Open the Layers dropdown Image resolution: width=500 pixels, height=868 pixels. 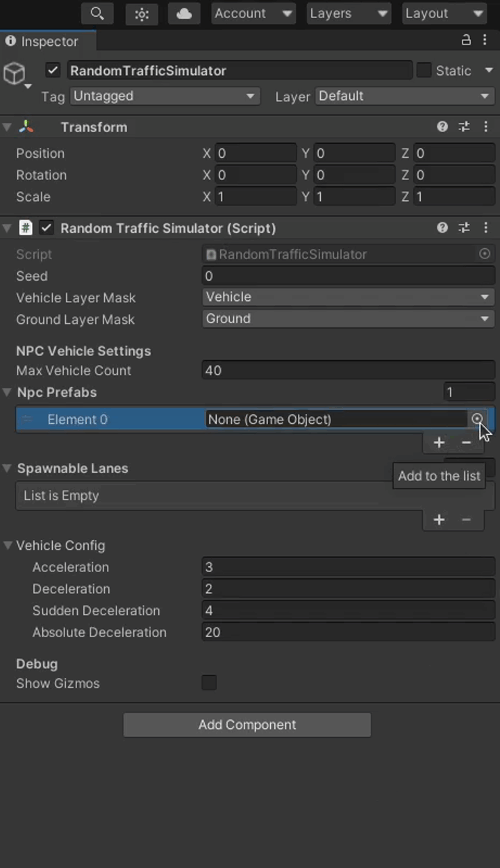click(x=349, y=13)
